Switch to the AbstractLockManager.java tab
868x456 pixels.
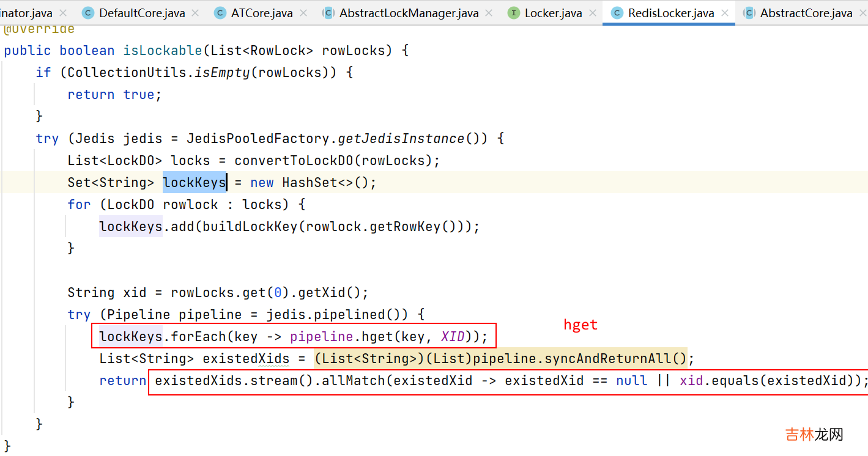tap(409, 13)
